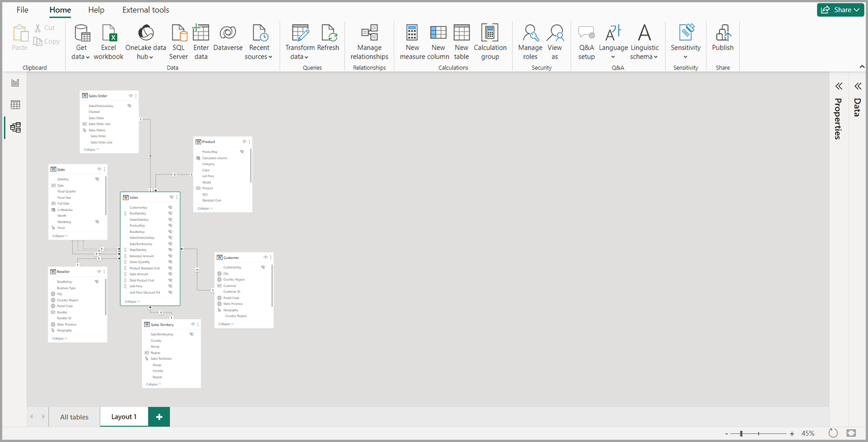The width and height of the screenshot is (868, 442).
Task: Collapse the Product table field list
Action: (204, 208)
